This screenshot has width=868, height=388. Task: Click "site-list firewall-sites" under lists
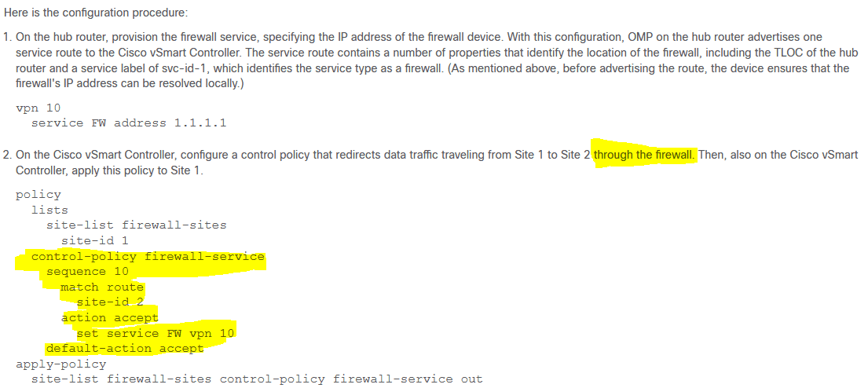136,225
